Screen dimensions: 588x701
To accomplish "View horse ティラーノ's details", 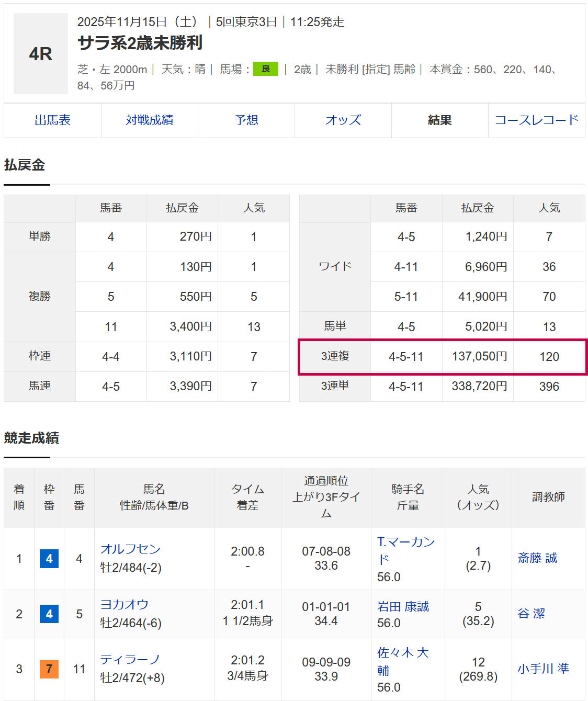I will pyautogui.click(x=130, y=659).
